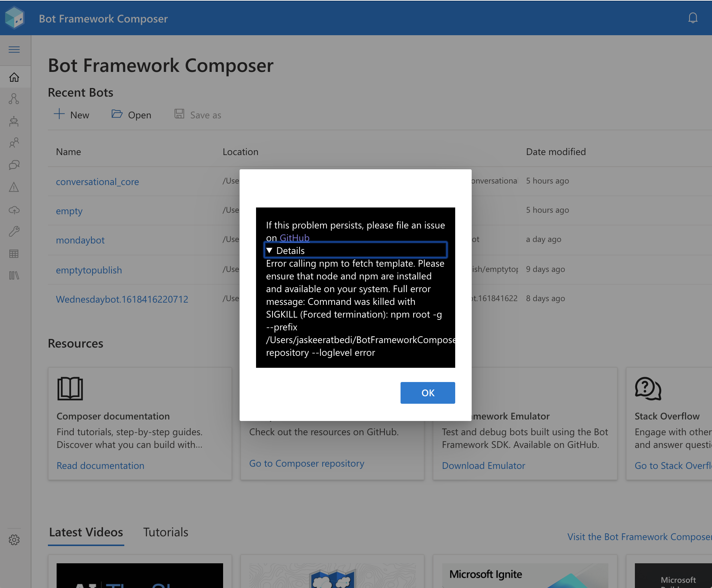712x588 pixels.
Task: Open the QnA chat bubbles icon in sidebar
Action: tap(14, 165)
